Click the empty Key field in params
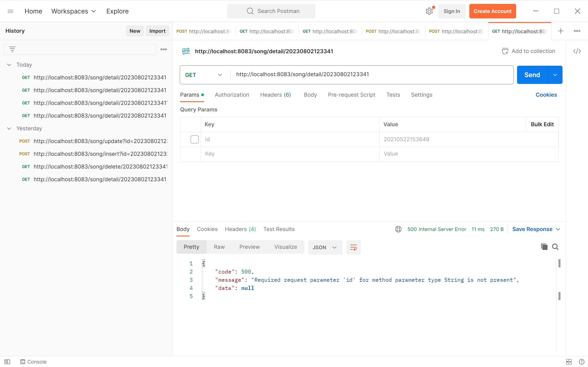 290,154
